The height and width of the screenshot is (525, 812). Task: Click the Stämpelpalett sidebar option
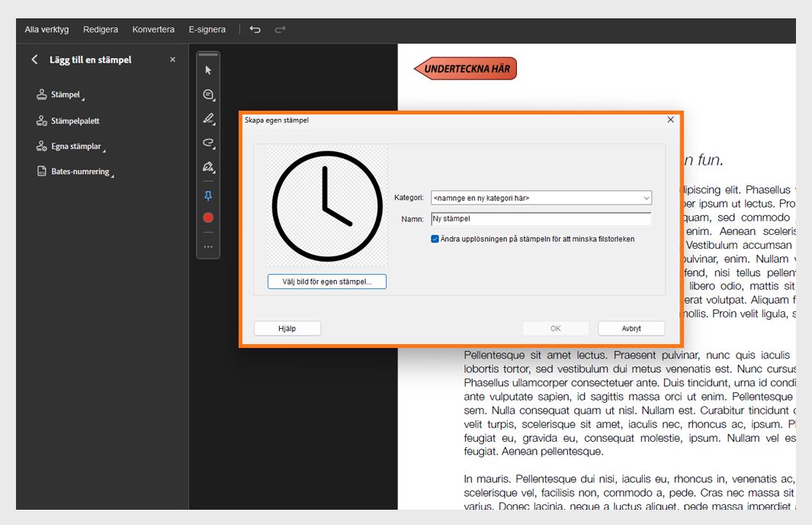point(77,120)
